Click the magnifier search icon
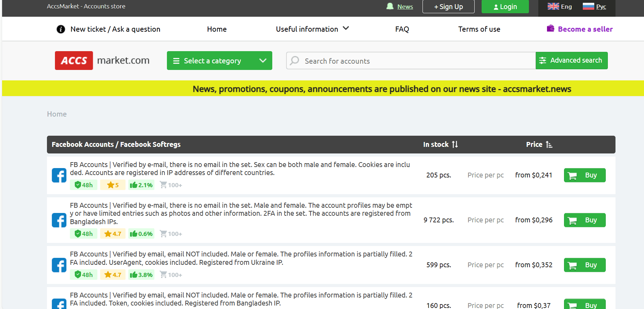The image size is (644, 309). pos(295,61)
